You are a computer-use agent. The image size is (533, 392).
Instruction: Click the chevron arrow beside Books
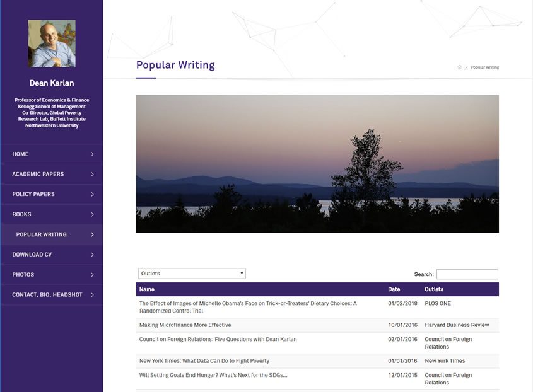pyautogui.click(x=92, y=214)
